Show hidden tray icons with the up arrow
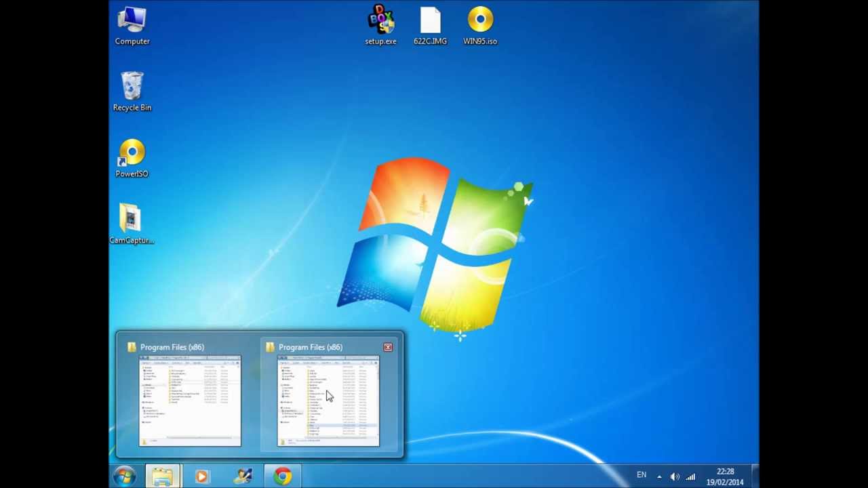 click(x=659, y=476)
